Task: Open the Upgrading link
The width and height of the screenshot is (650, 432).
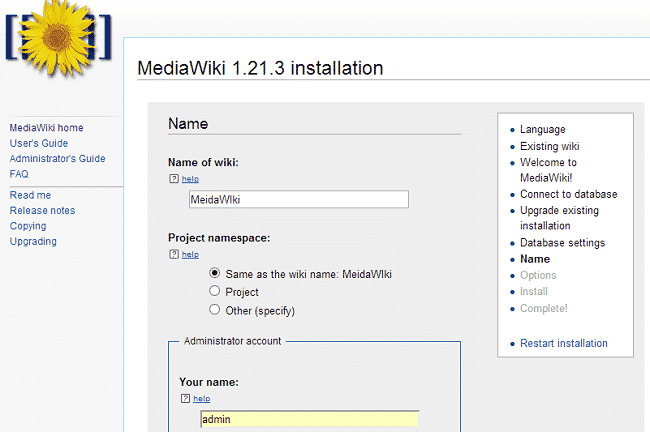Action: pos(33,241)
